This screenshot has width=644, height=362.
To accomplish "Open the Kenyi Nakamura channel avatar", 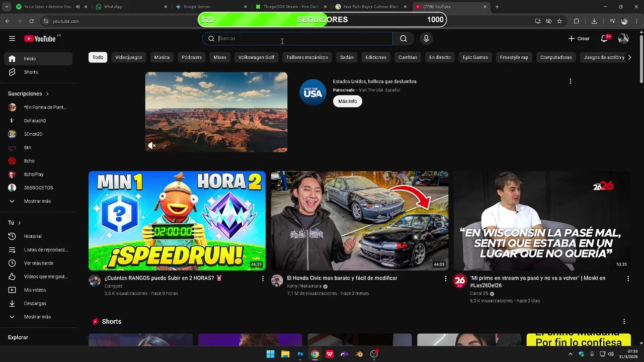I will [277, 281].
